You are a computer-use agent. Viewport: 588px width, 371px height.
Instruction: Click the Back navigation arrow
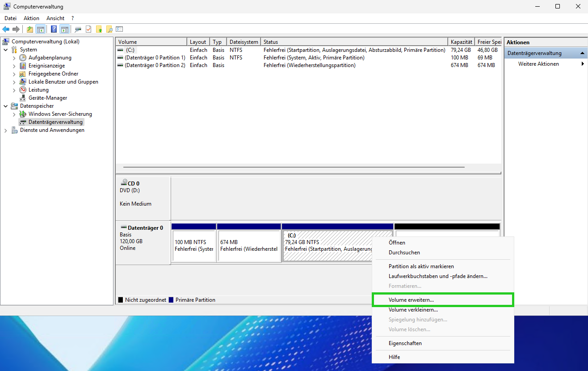coord(6,29)
